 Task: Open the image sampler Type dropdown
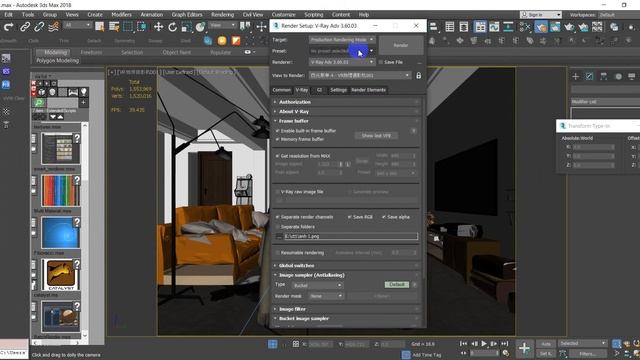click(317, 285)
